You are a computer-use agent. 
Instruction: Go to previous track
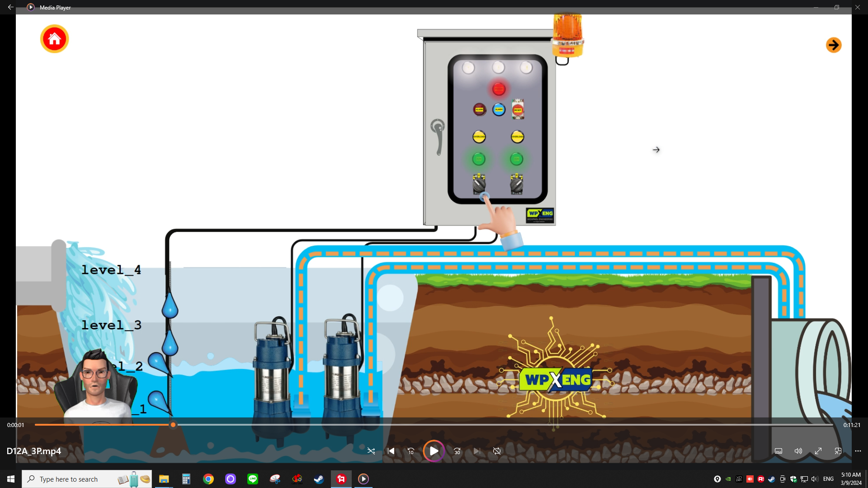[391, 451]
